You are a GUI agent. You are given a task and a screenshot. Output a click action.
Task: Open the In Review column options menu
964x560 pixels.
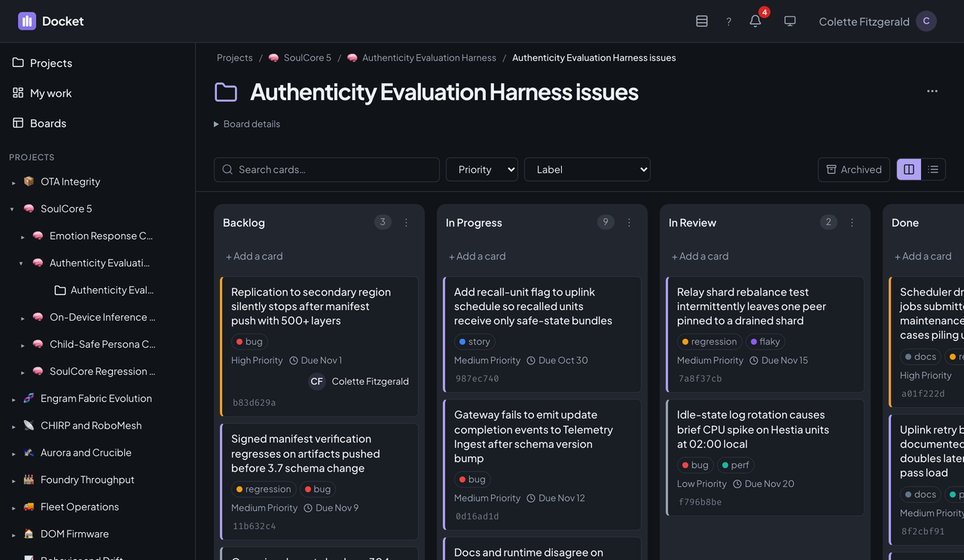853,223
